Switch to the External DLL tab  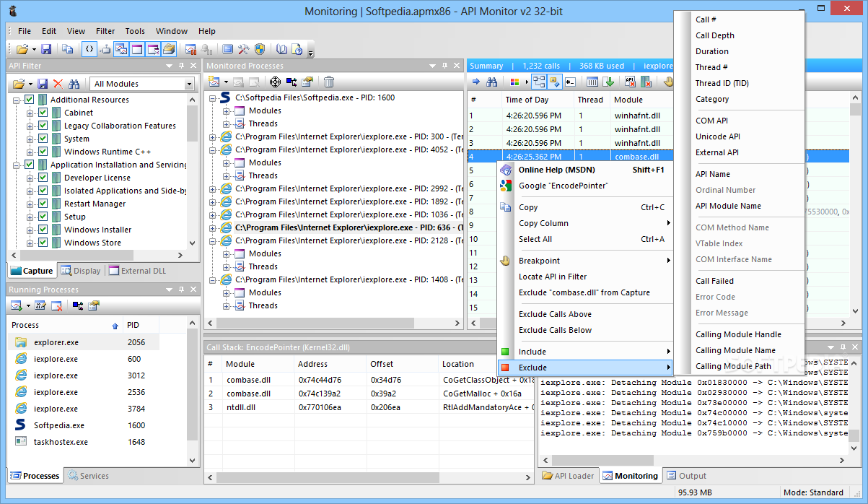point(137,271)
